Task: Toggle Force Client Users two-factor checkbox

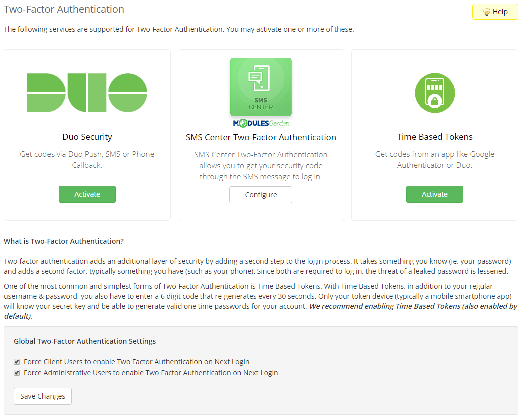Action: 17,362
